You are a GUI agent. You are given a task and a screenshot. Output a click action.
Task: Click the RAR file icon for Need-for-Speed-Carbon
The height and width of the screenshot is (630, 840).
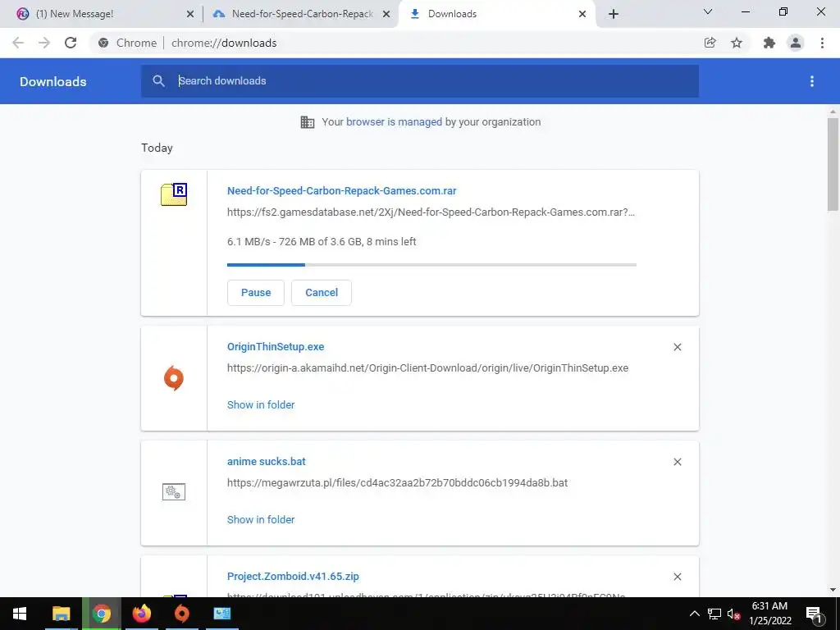(x=174, y=194)
